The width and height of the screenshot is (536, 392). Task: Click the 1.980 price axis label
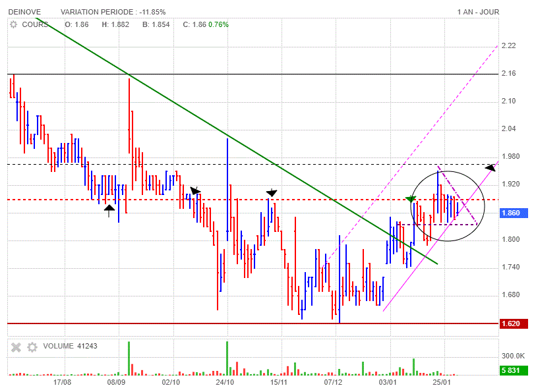(x=510, y=156)
